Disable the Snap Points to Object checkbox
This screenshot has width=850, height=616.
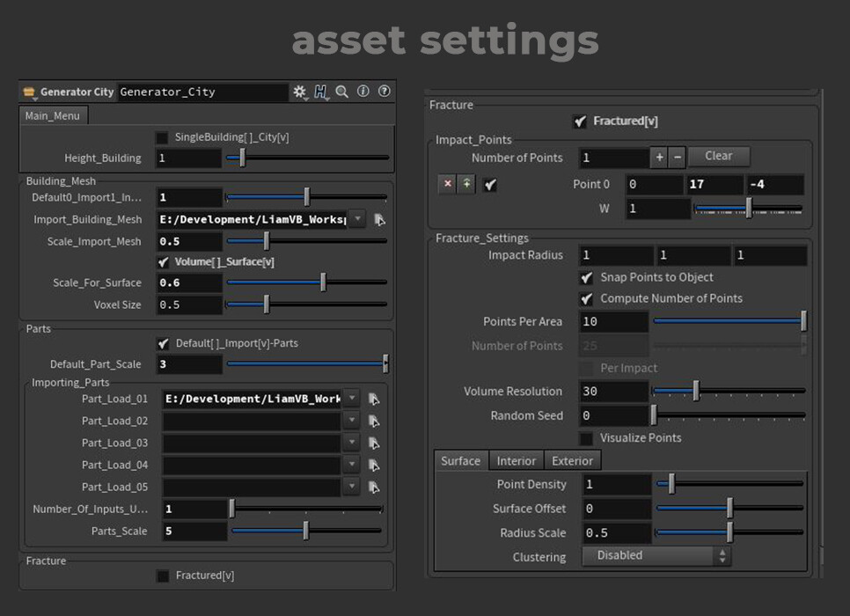coord(587,276)
